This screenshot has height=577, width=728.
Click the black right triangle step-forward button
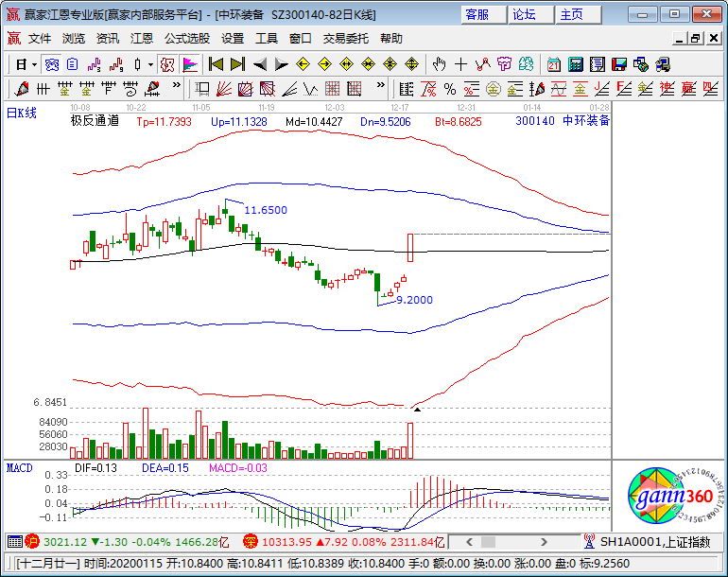282,64
